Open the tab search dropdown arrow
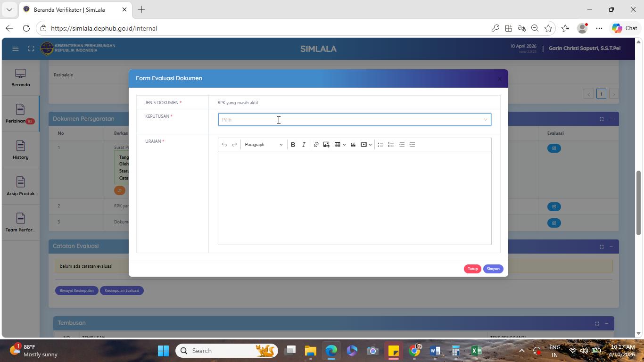The height and width of the screenshot is (362, 644). point(9,9)
